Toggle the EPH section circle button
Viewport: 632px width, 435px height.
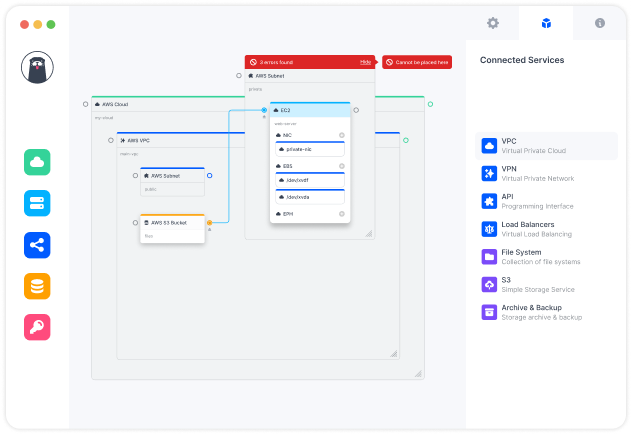point(342,214)
